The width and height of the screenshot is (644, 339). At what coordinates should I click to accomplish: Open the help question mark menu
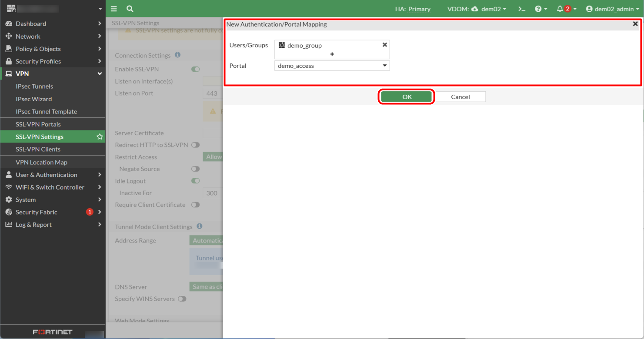click(541, 9)
